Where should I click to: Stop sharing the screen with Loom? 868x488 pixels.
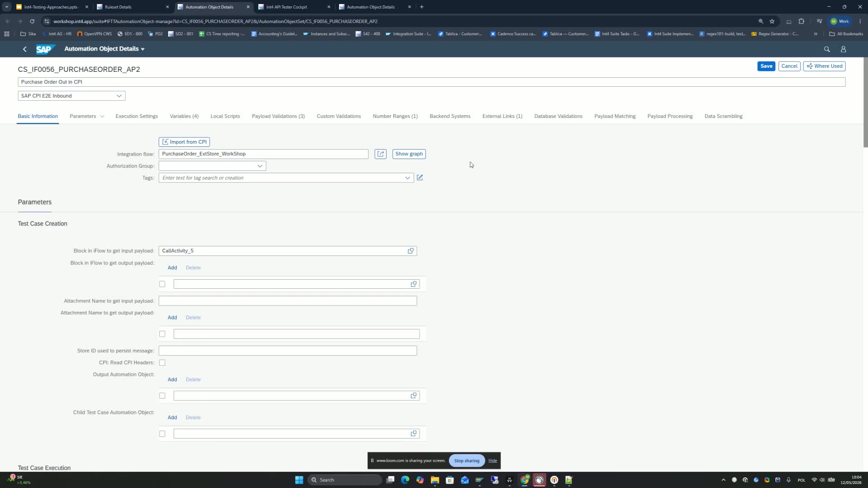pyautogui.click(x=467, y=460)
